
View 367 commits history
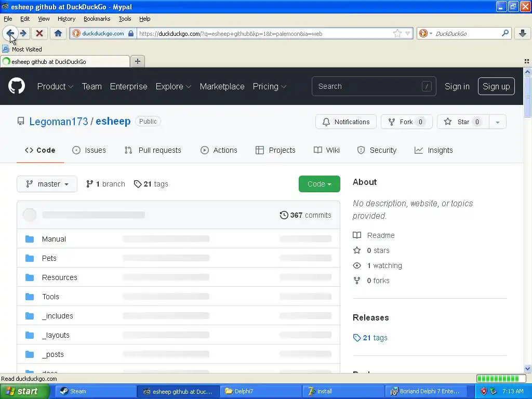(305, 215)
